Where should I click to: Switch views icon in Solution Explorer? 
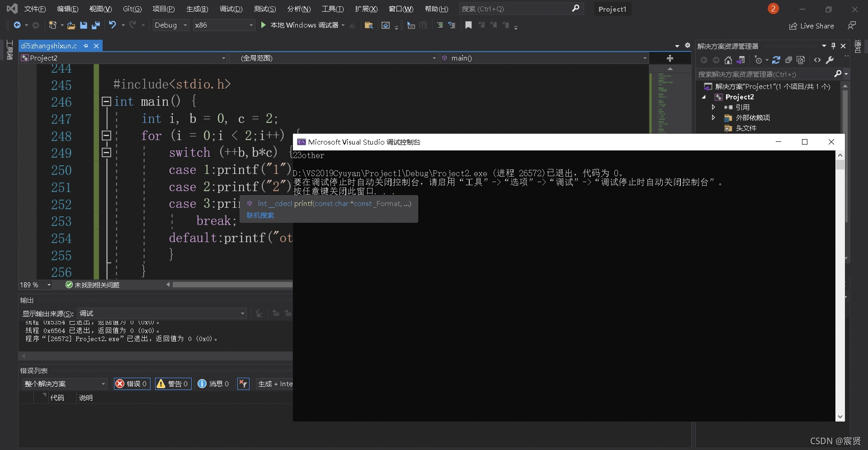click(x=741, y=60)
